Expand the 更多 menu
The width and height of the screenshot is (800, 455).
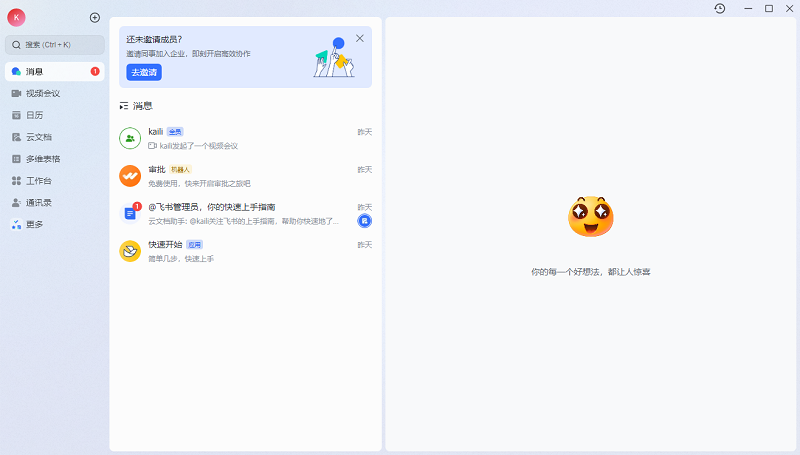[55, 225]
